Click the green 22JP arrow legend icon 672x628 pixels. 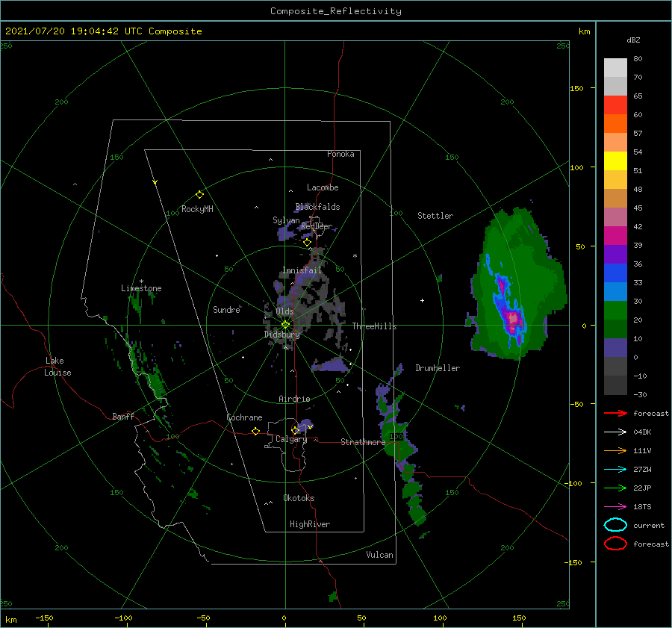coord(615,488)
